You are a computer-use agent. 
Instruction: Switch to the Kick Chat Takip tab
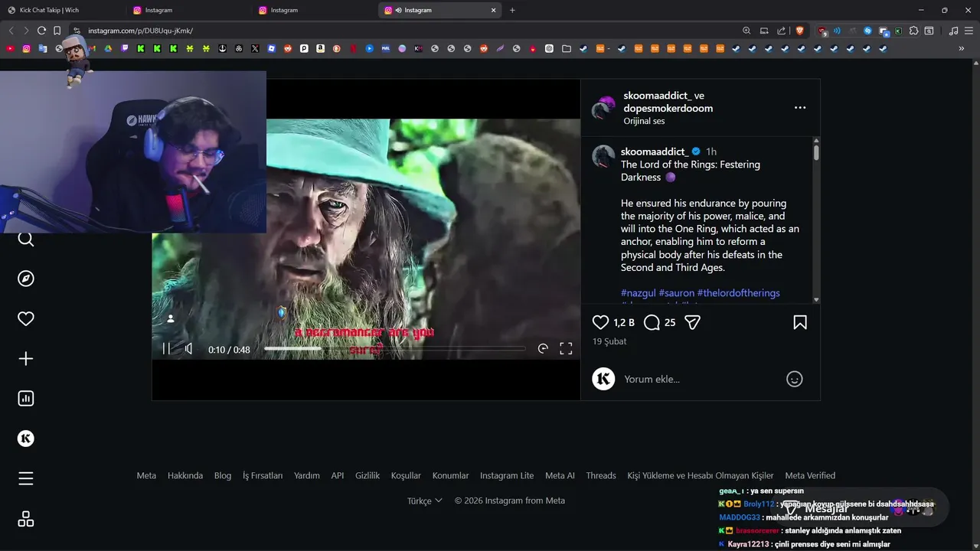(61, 10)
